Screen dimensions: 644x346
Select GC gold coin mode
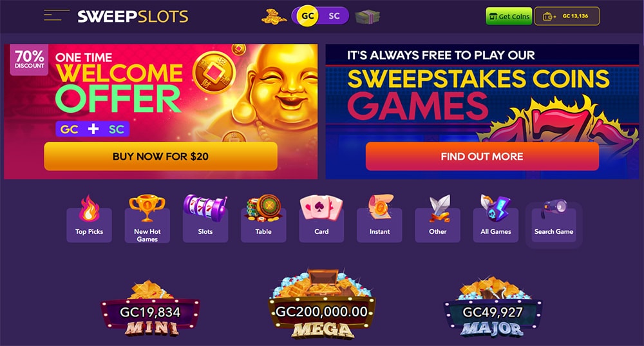pos(308,16)
